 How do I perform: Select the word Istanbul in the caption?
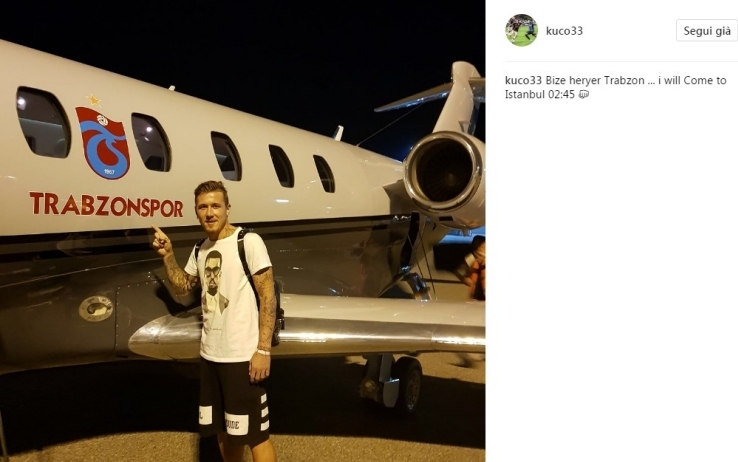pyautogui.click(x=524, y=95)
